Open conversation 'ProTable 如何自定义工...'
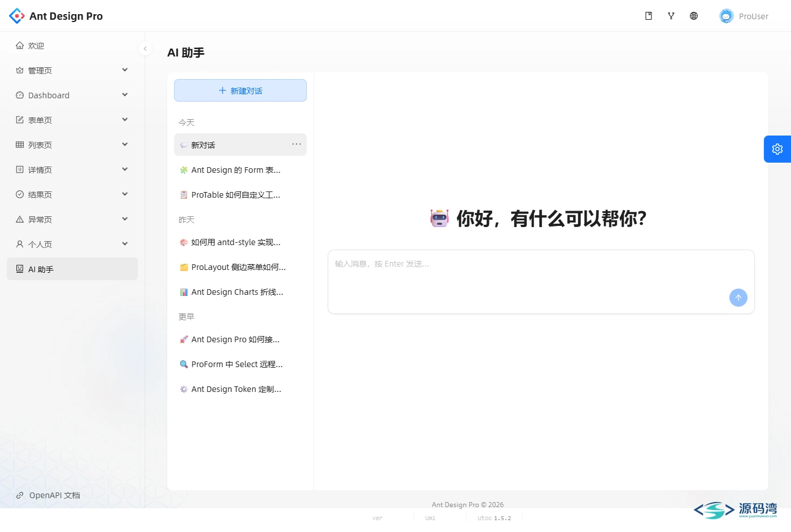Viewport: 791px width, 532px height. [x=240, y=195]
